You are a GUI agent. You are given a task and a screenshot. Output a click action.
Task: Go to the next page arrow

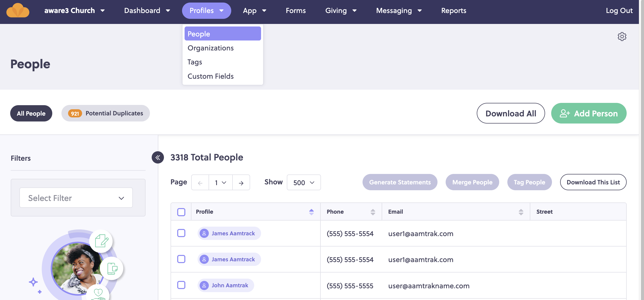pos(241,183)
